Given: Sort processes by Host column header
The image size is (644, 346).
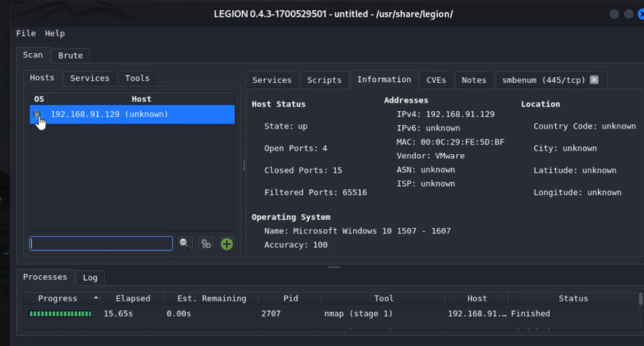Looking at the screenshot, I should click(477, 298).
